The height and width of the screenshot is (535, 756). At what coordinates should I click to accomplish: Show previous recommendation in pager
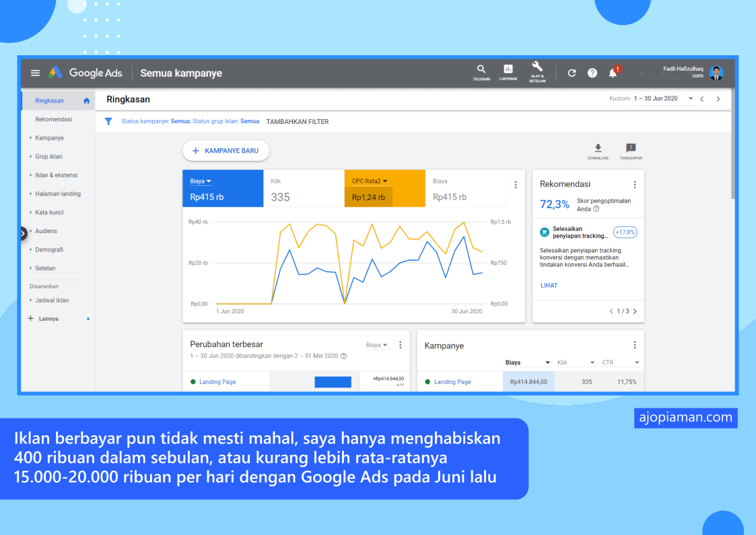point(611,311)
